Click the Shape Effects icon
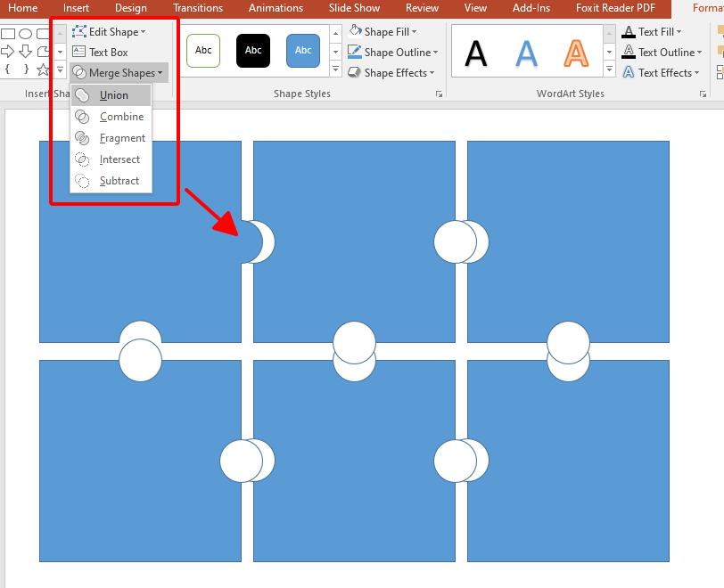724x588 pixels. click(353, 72)
